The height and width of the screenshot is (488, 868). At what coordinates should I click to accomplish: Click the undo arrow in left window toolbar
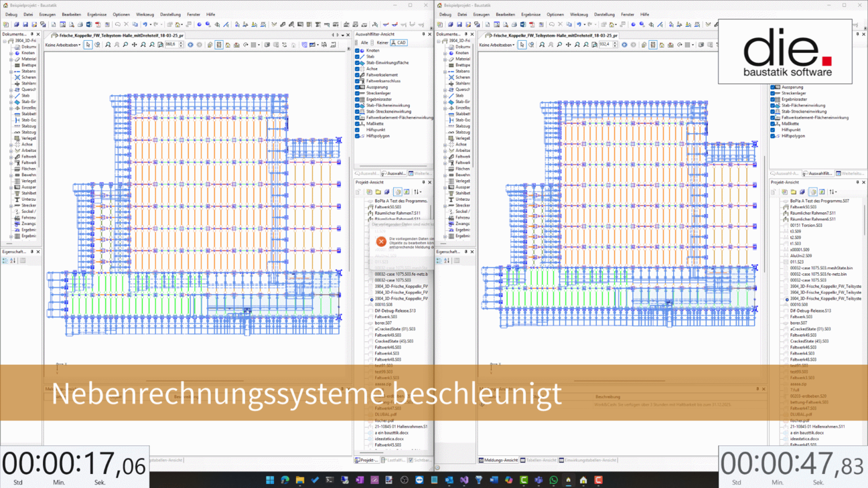[145, 25]
